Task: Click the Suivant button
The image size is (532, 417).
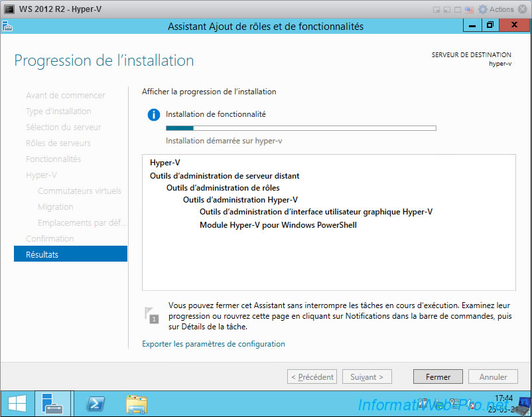Action: pyautogui.click(x=367, y=376)
